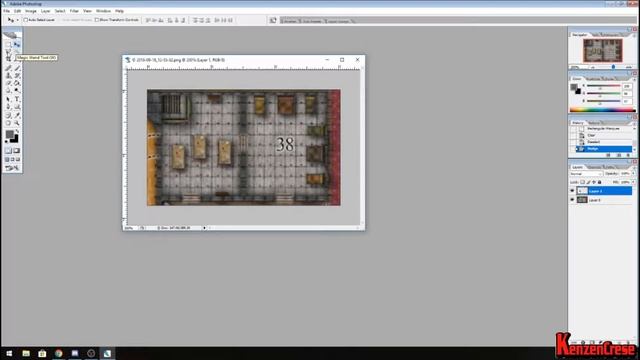This screenshot has height=360, width=640.
Task: Open the Layer menu
Action: click(x=45, y=11)
